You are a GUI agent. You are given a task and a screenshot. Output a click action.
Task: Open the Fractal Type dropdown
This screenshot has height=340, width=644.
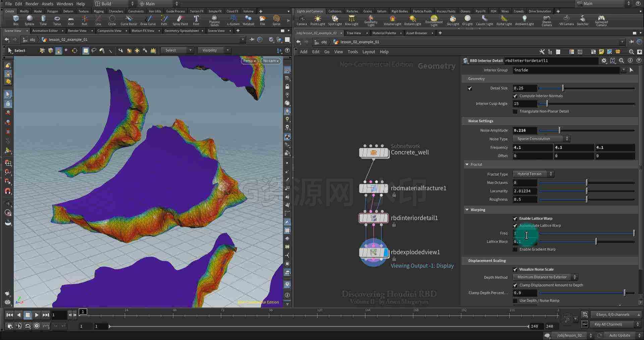tap(533, 174)
